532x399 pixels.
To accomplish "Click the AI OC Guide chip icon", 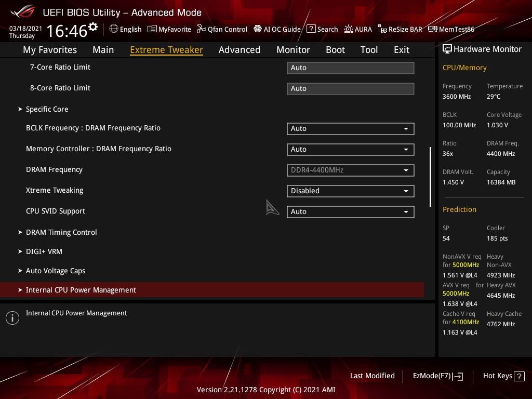I will pyautogui.click(x=258, y=29).
